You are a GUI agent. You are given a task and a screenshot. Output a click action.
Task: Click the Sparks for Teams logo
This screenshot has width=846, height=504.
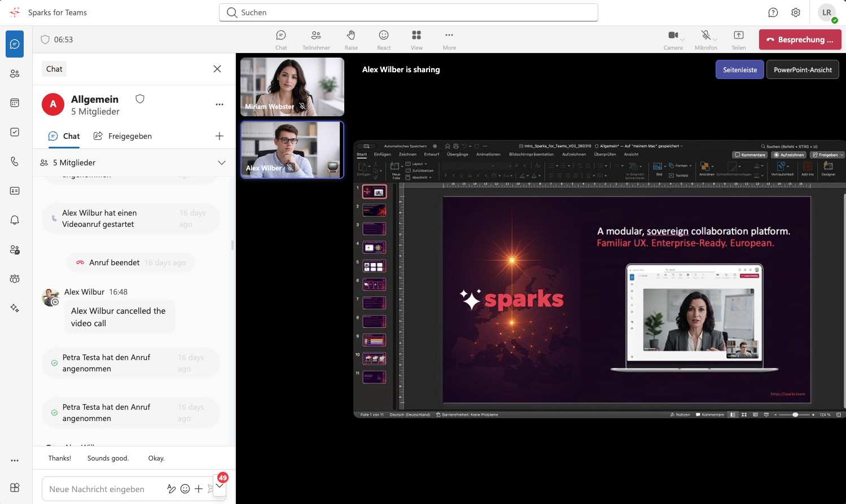[15, 12]
